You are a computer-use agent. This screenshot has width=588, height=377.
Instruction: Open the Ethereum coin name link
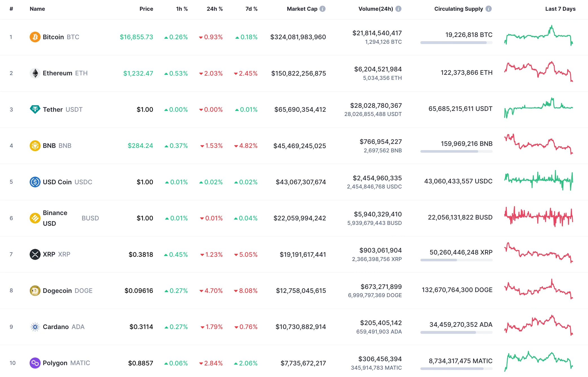click(58, 73)
